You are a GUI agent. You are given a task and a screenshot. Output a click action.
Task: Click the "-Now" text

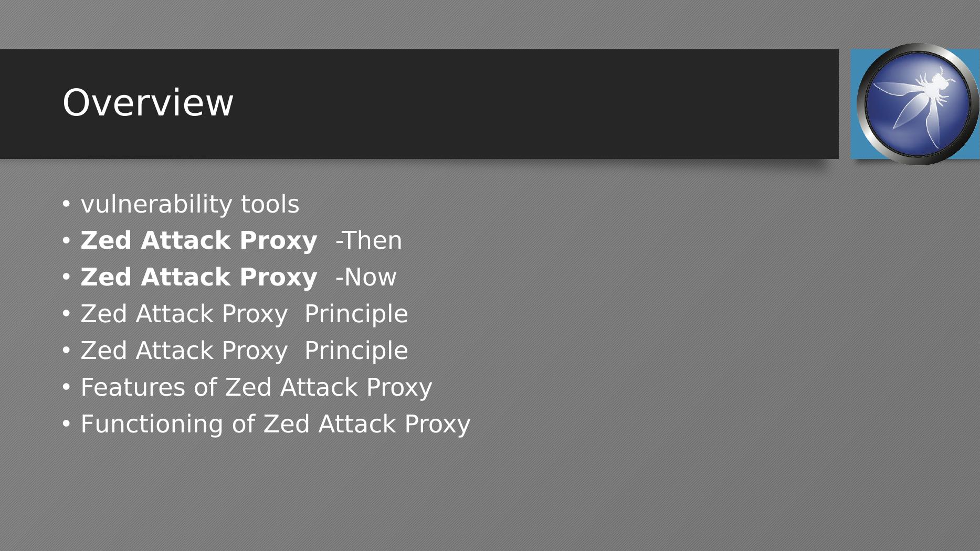[366, 278]
